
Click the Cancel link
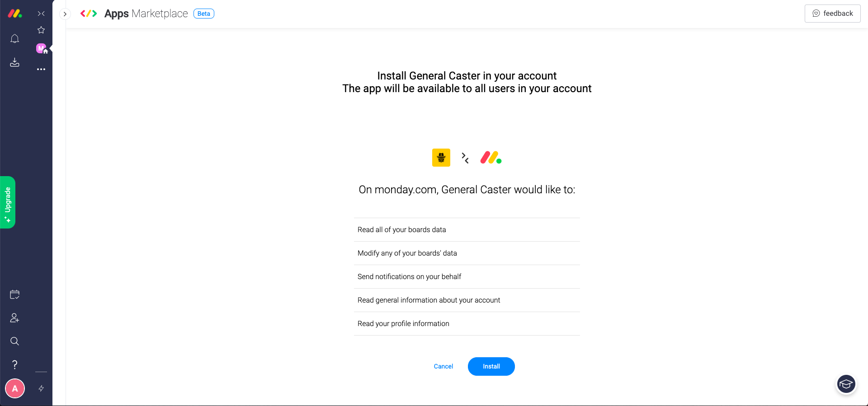(x=443, y=366)
